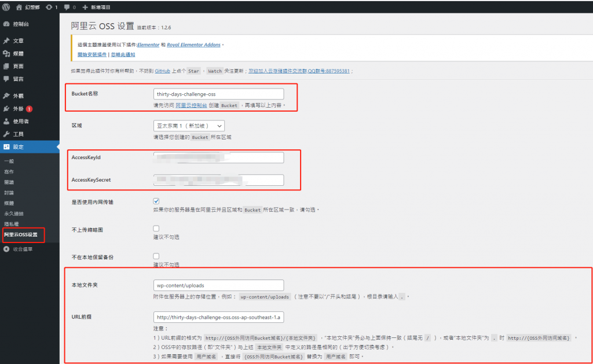
Task: Open the GitHub link
Action: point(162,71)
